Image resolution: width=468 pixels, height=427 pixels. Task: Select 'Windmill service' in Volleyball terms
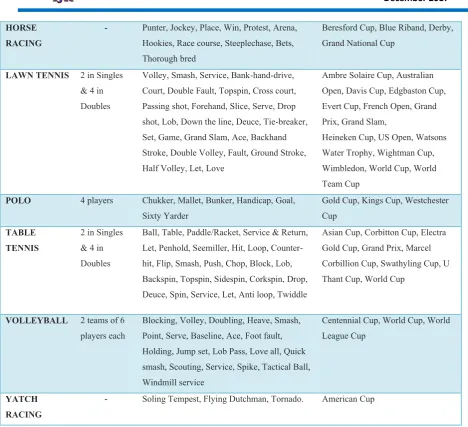[173, 383]
